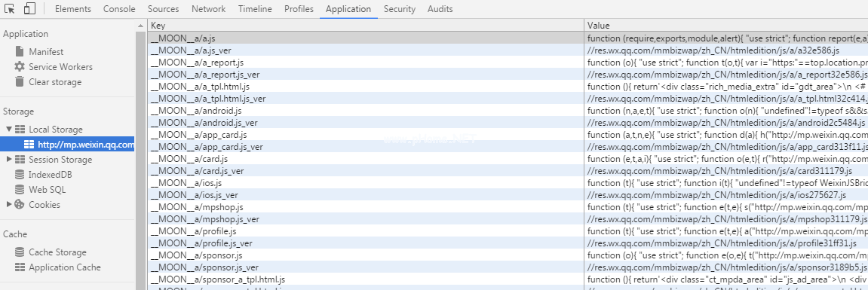Viewport: 868px width, 290px height.
Task: Select the Service Workers gear icon
Action: point(20,66)
